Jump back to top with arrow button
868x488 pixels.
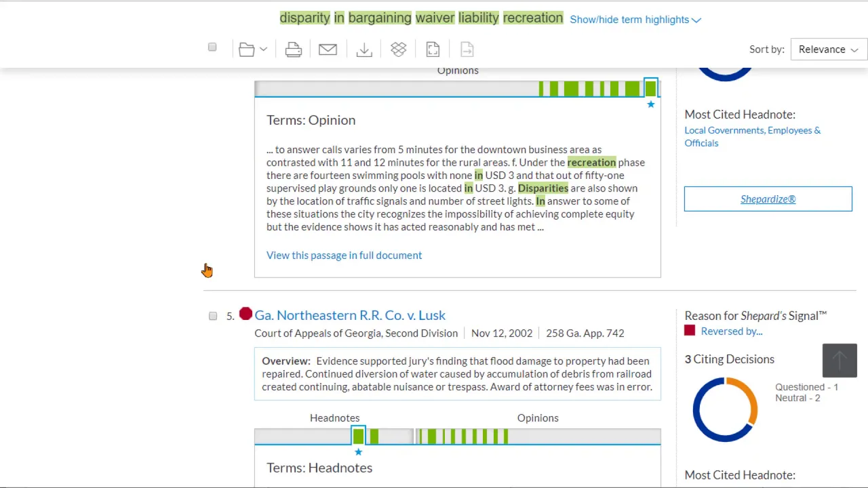840,360
